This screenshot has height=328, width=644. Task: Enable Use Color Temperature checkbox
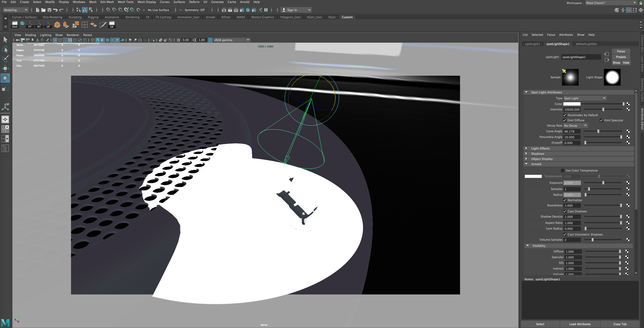point(563,171)
